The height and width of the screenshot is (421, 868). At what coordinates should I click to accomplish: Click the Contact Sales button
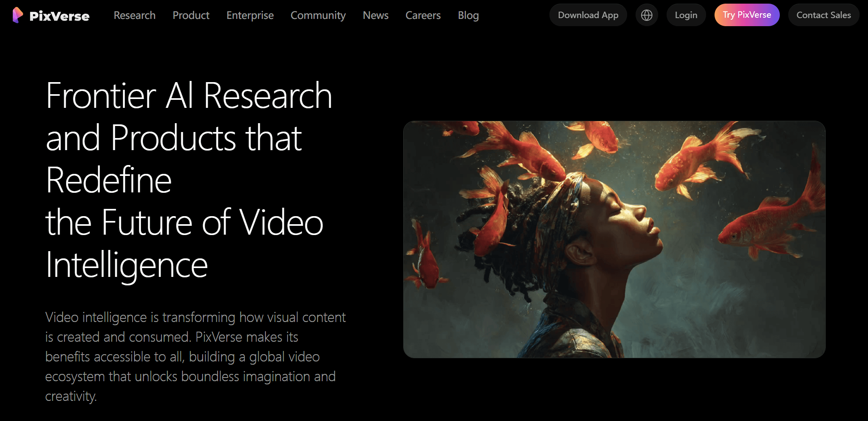[x=823, y=15]
